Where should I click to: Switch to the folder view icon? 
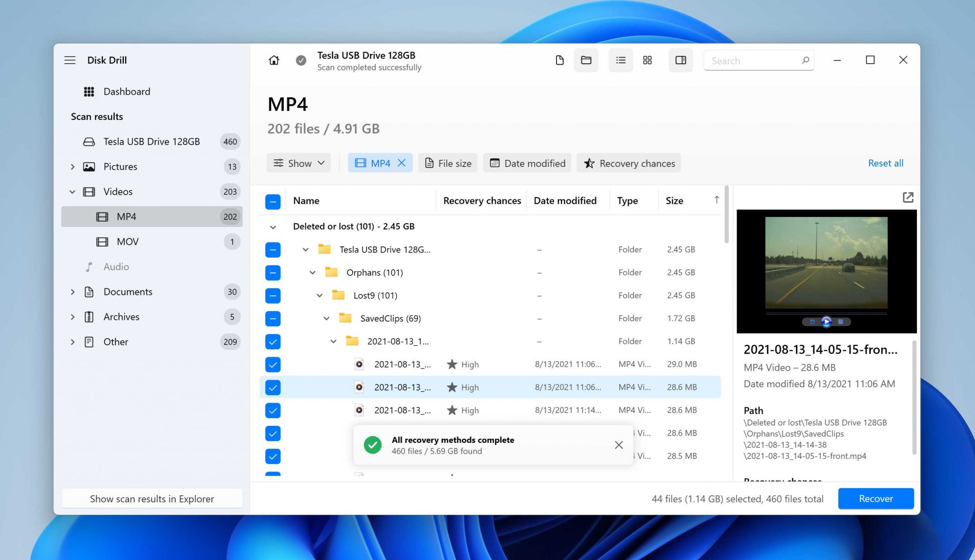[586, 60]
